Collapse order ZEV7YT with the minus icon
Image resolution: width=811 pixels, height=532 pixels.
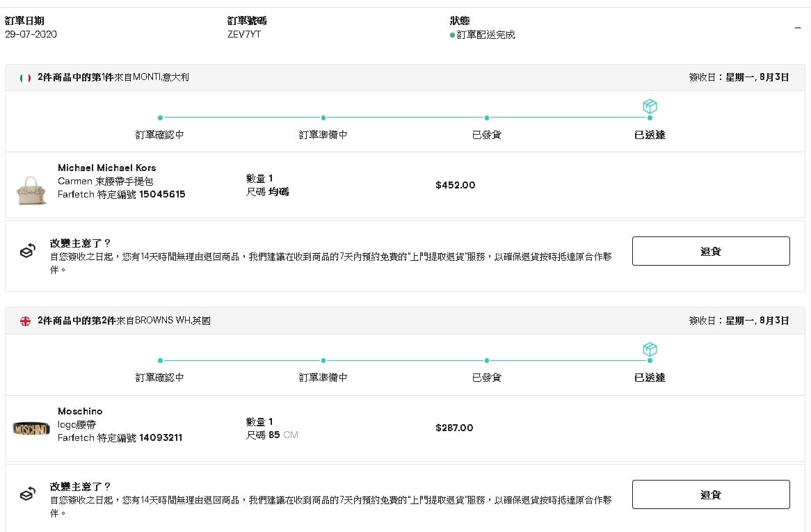tap(798, 28)
